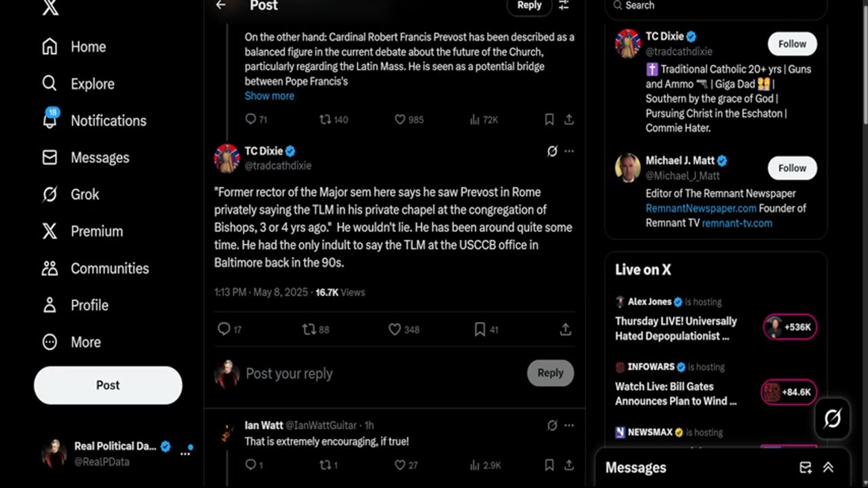Image resolution: width=868 pixels, height=488 pixels.
Task: Like the TC Dixie main post
Action: (395, 329)
